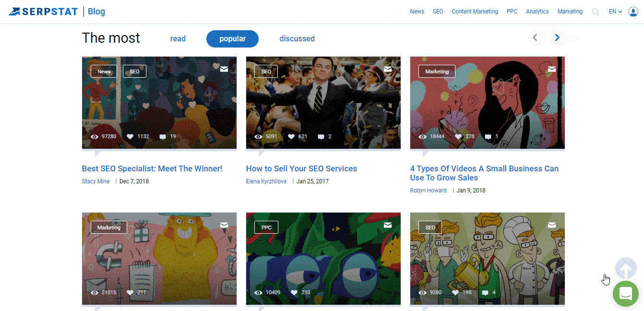The width and height of the screenshot is (644, 311).
Task: Open author Elena Kyrzhilova's page
Action: 266,181
